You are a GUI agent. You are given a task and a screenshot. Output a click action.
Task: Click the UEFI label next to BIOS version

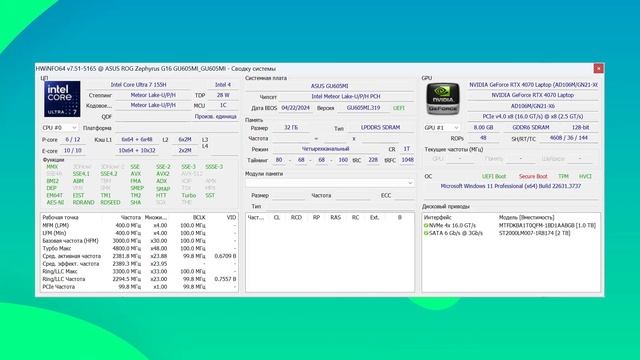tap(399, 108)
